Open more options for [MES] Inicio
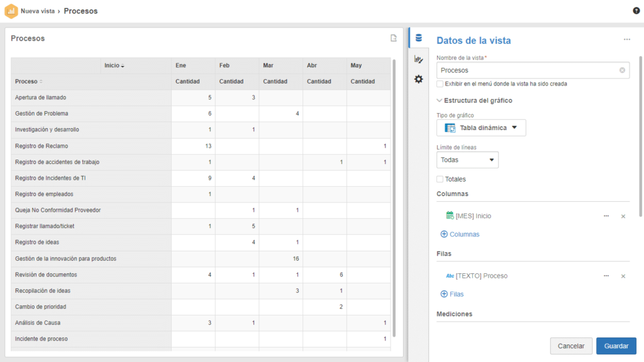The image size is (644, 362). [x=606, y=216]
